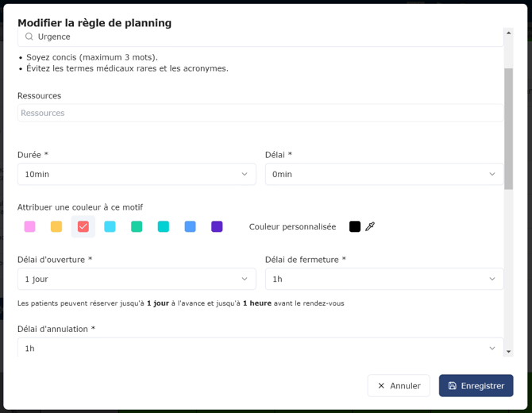Click the save icon in Enregistrer button

point(453,385)
